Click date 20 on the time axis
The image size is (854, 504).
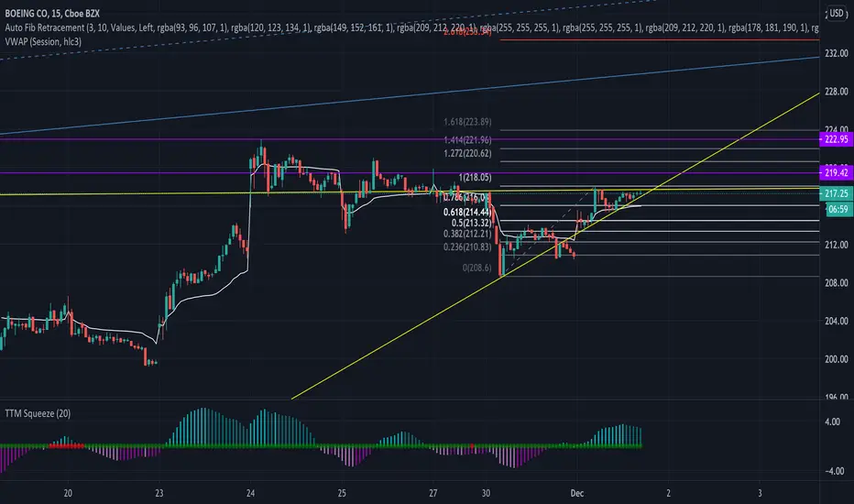[68, 493]
